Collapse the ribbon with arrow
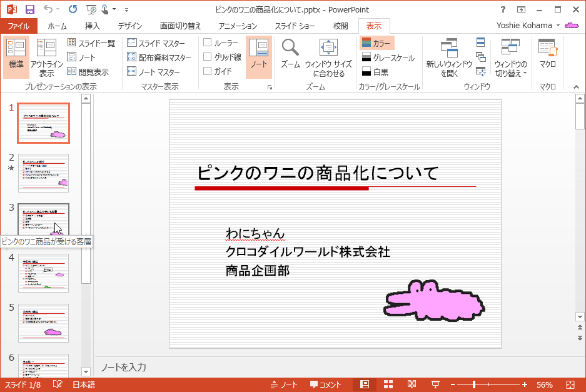The height and width of the screenshot is (392, 586). [576, 87]
